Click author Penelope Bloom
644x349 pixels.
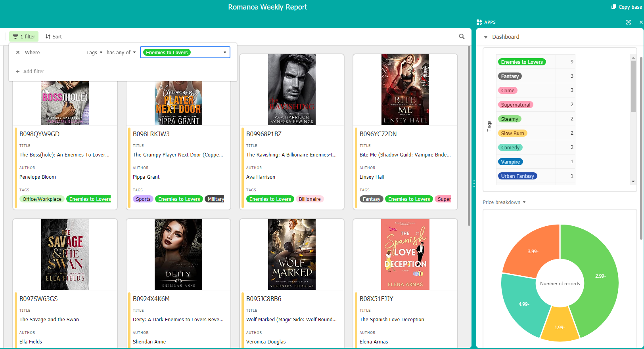(x=38, y=177)
